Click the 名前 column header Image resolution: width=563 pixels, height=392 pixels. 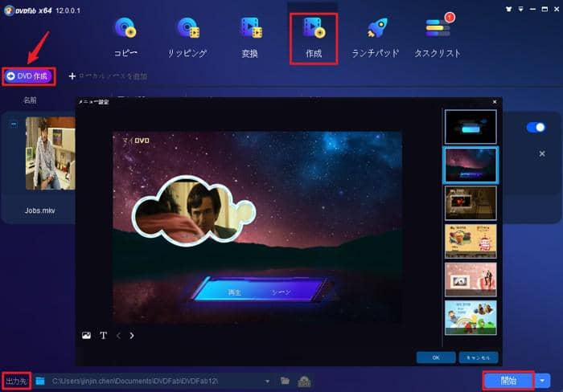30,100
